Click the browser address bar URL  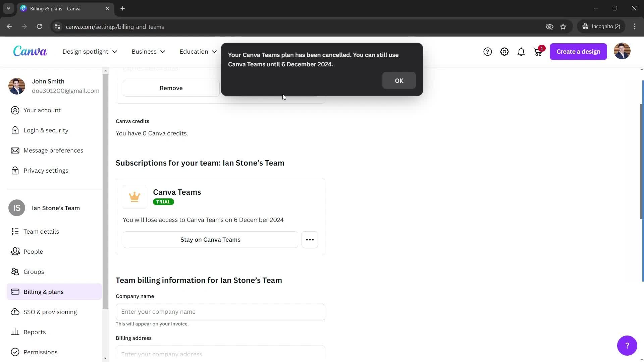pos(115,26)
